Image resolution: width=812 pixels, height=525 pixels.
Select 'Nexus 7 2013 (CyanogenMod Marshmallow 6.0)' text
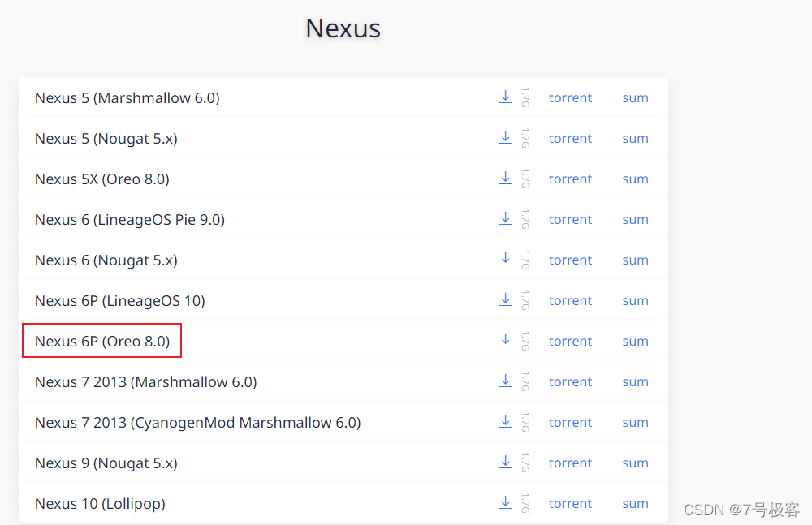[198, 423]
